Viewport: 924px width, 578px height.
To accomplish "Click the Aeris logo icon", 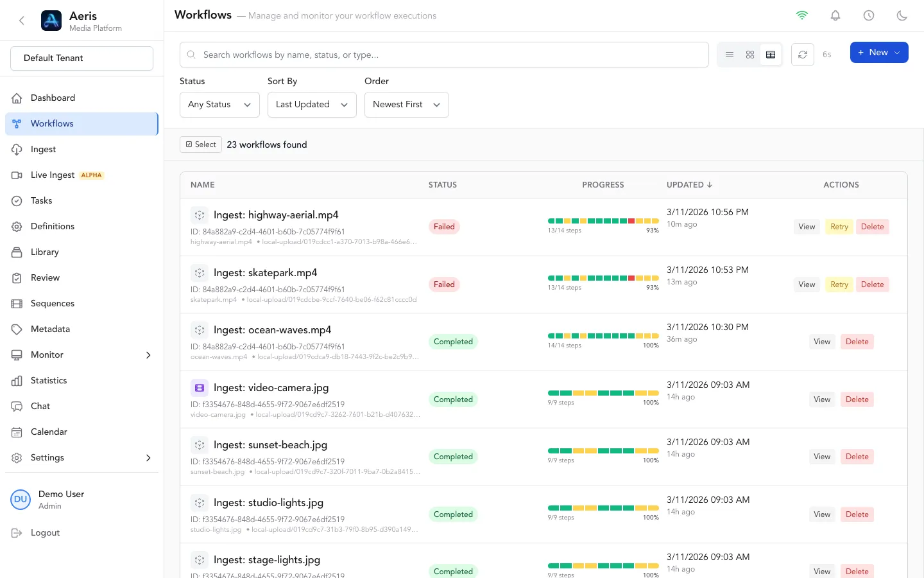I will pos(51,21).
